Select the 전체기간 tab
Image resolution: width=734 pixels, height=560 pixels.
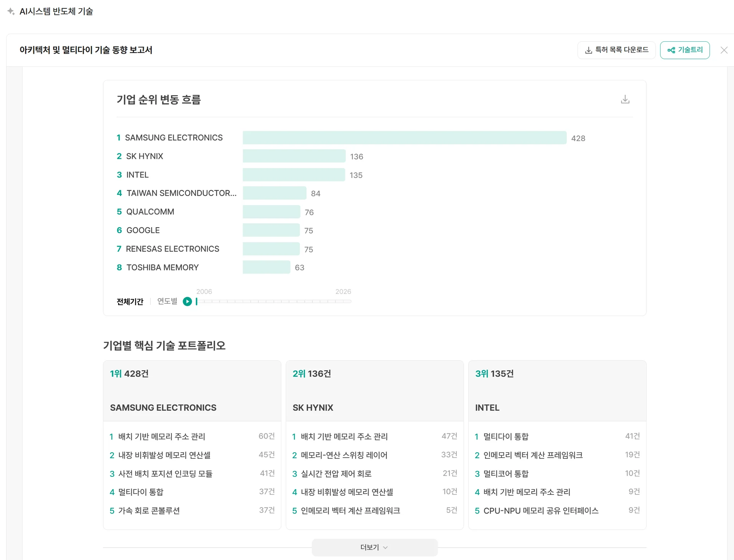point(130,302)
